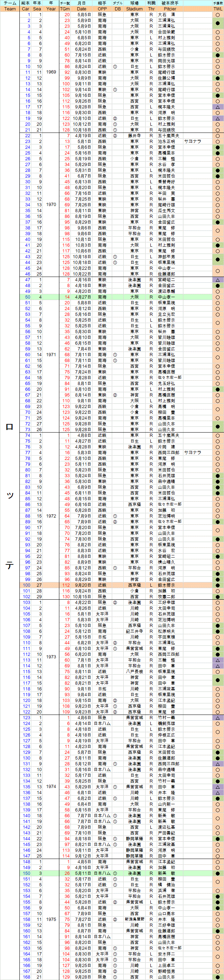Select pitcher name "神部年男"
This screenshot has height=980, width=224.
166,257
